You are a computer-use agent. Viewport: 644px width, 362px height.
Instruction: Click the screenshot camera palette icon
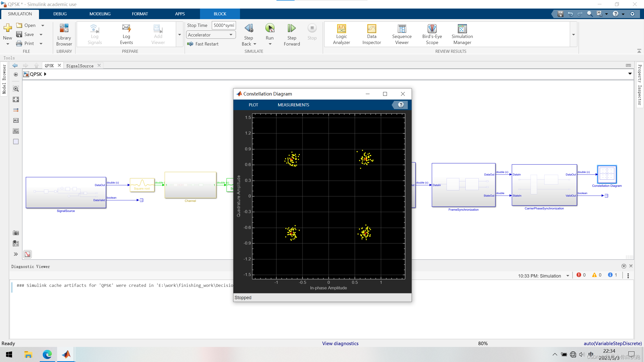tap(16, 233)
